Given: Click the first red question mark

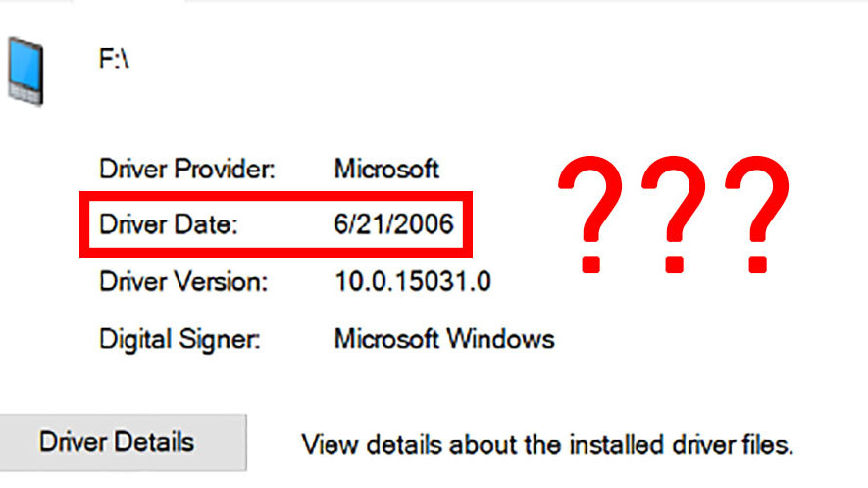Looking at the screenshot, I should pyautogui.click(x=591, y=218).
